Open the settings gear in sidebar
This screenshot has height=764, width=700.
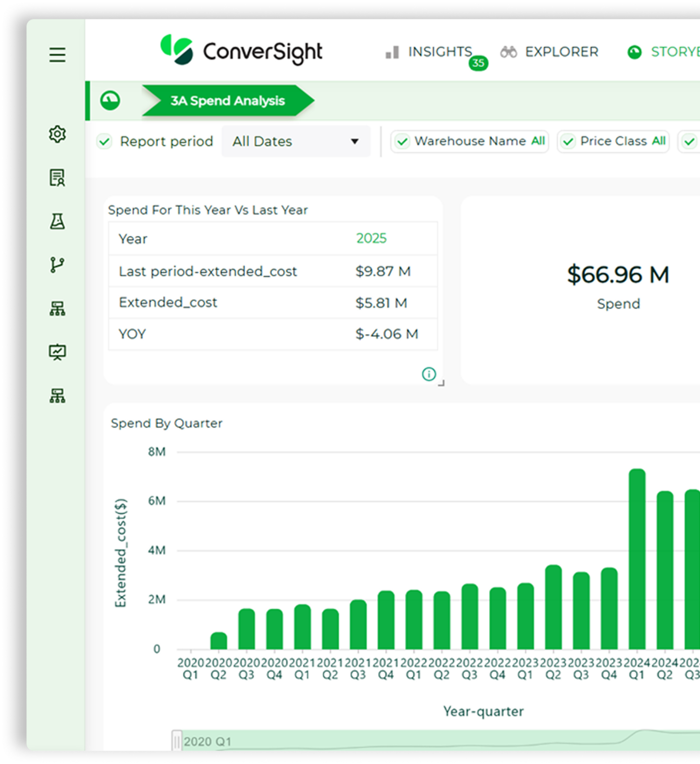point(57,134)
